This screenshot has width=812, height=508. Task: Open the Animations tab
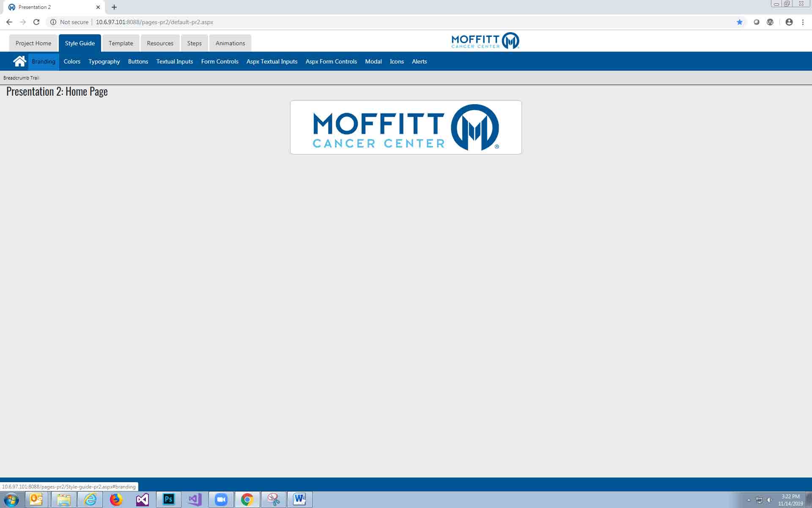click(230, 43)
